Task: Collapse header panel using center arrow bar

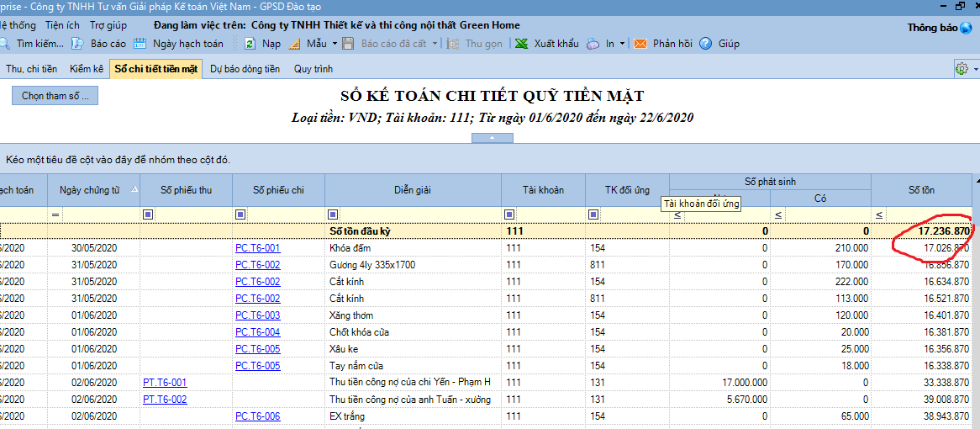Action: [x=492, y=138]
